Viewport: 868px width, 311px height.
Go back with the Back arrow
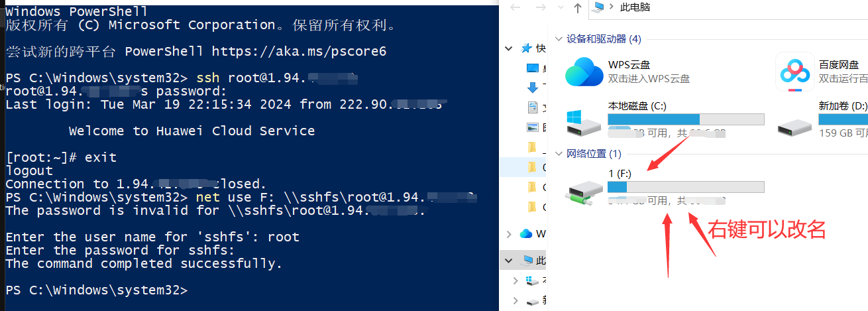point(516,7)
